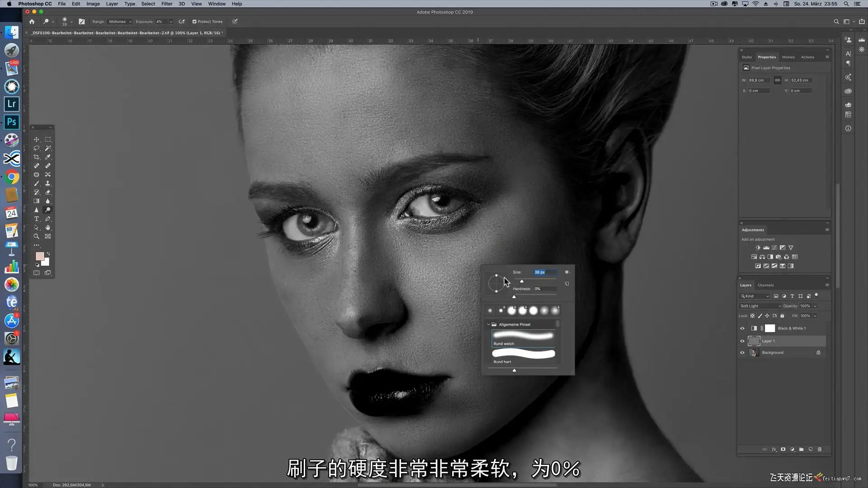The height and width of the screenshot is (488, 868).
Task: Select the Crop tool
Action: pos(37,157)
